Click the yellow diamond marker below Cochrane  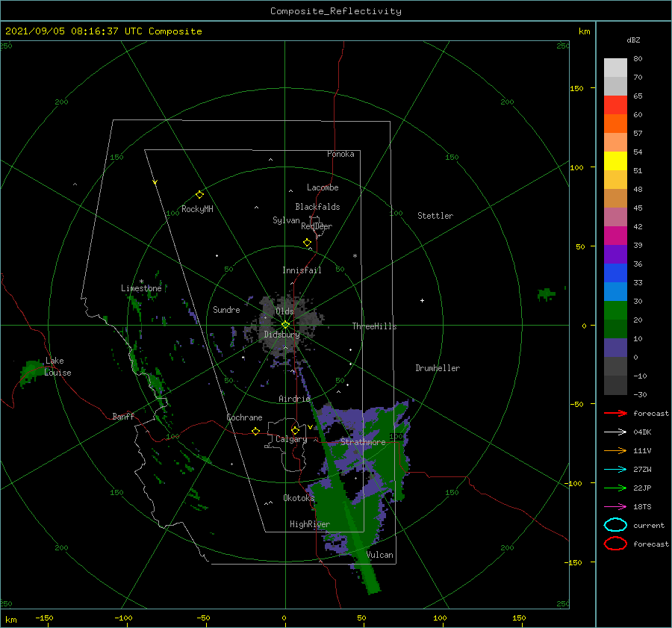255,431
